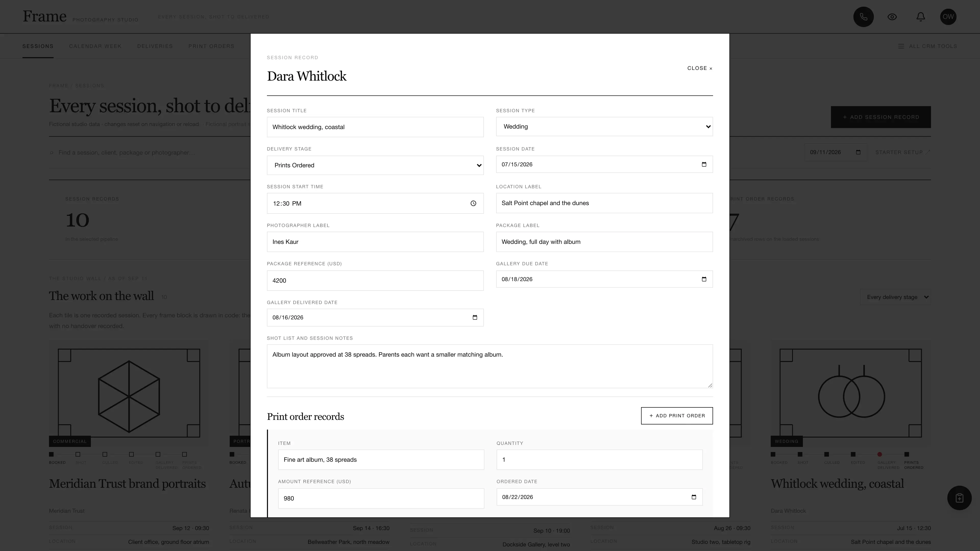Click the red Gallery Delivered stage marker
Image resolution: width=980 pixels, height=551 pixels.
879,454
